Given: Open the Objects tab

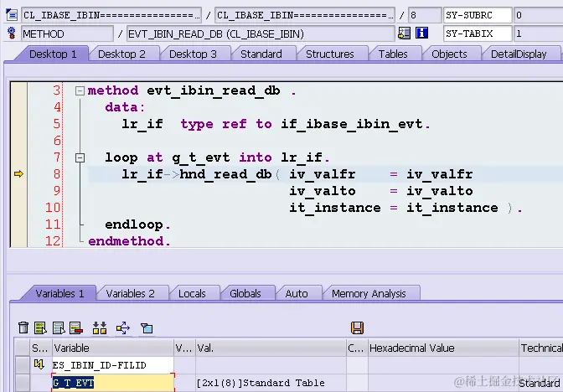Looking at the screenshot, I should coord(449,54).
